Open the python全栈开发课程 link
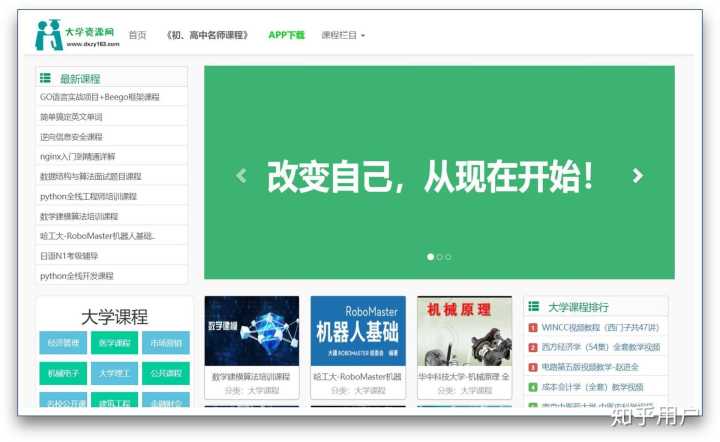 point(77,276)
